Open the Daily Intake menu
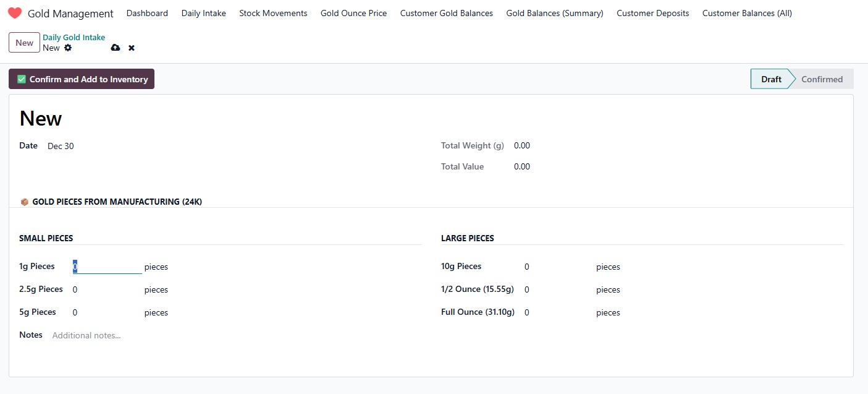 tap(203, 13)
